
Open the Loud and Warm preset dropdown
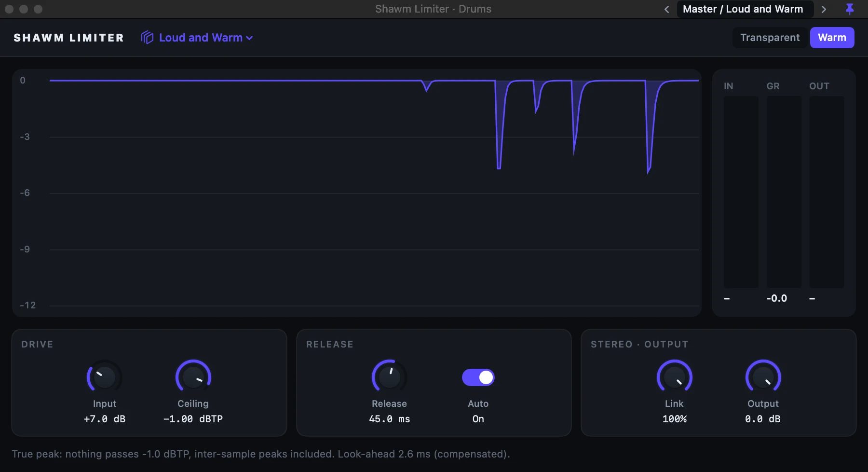click(x=206, y=38)
